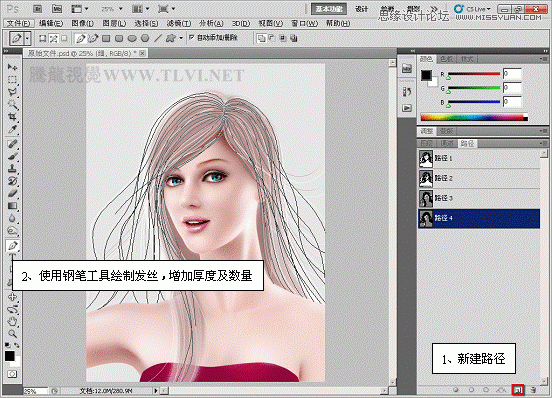Choose Exclude overlapping path areas option
The width and height of the screenshot is (552, 398).
click(294, 38)
